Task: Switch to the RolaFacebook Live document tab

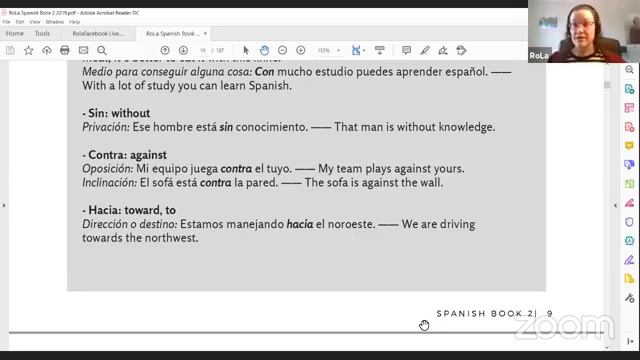Action: tap(98, 34)
